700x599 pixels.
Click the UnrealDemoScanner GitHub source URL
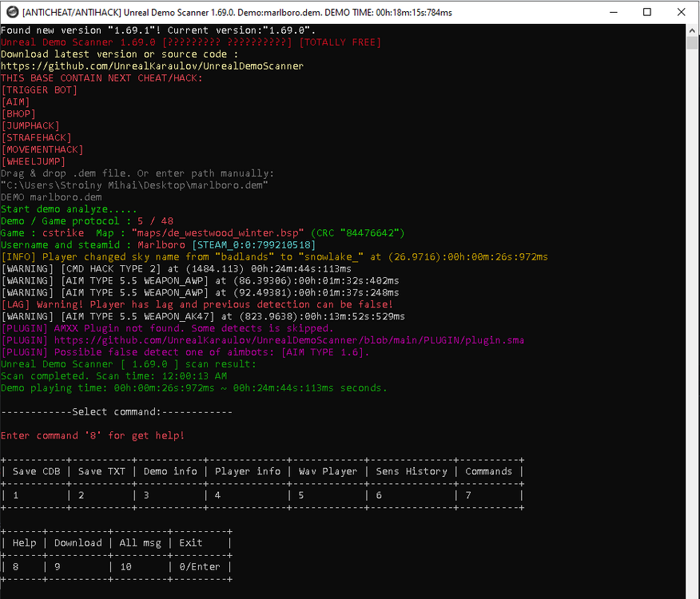click(x=152, y=65)
